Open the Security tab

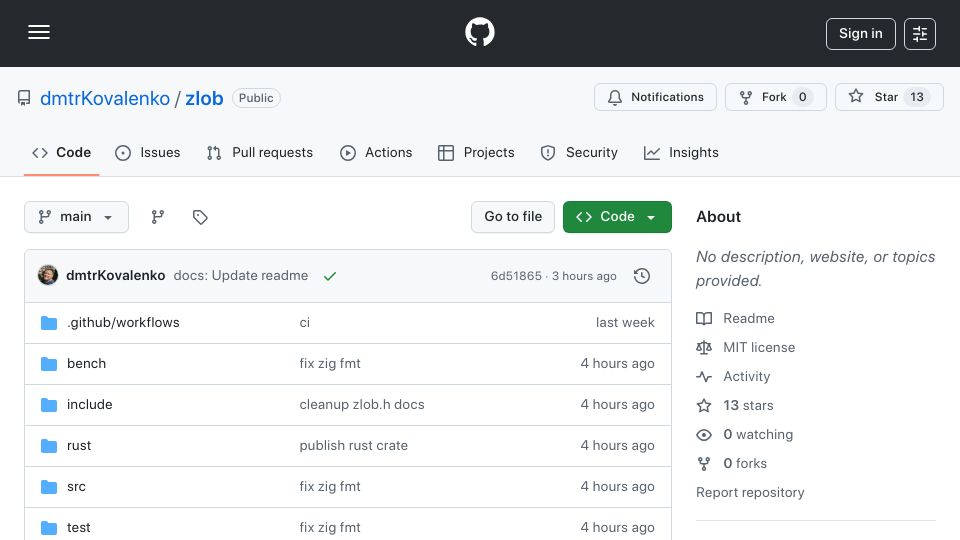coord(579,152)
